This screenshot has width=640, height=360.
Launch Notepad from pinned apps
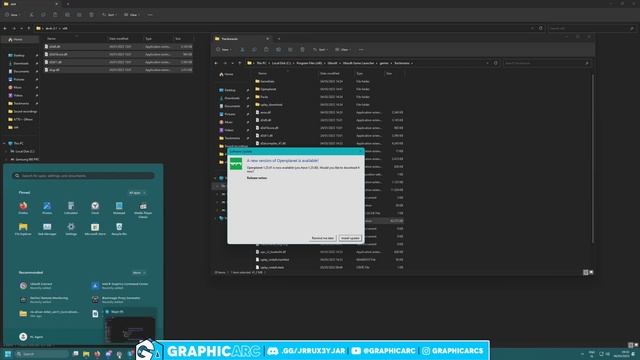coord(119,208)
